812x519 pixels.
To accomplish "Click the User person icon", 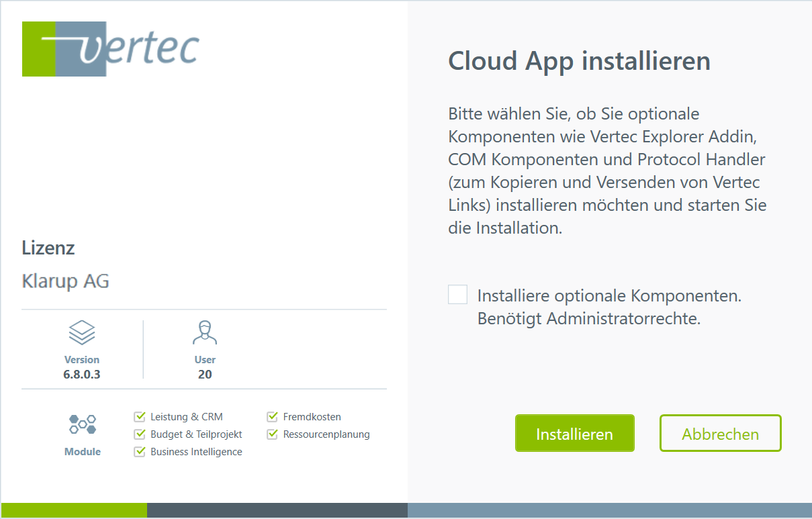I will 205,332.
